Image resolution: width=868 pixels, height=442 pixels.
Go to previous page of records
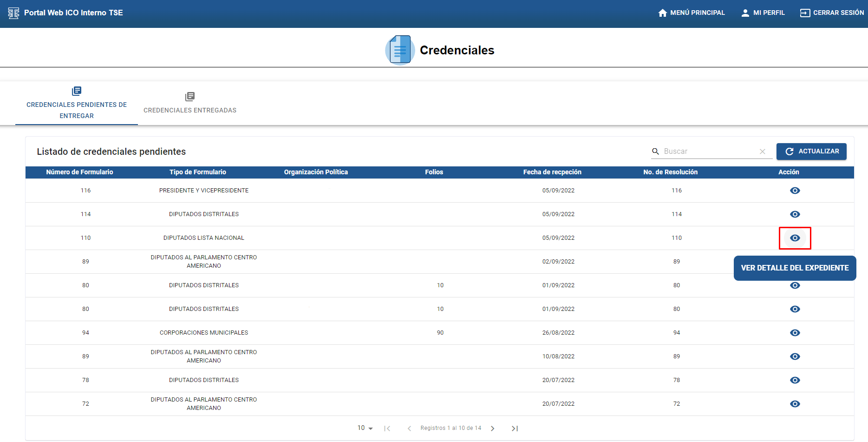(x=409, y=429)
